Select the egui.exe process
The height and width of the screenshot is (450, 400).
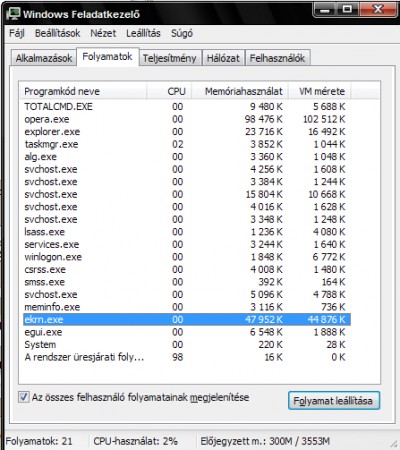[x=187, y=332]
